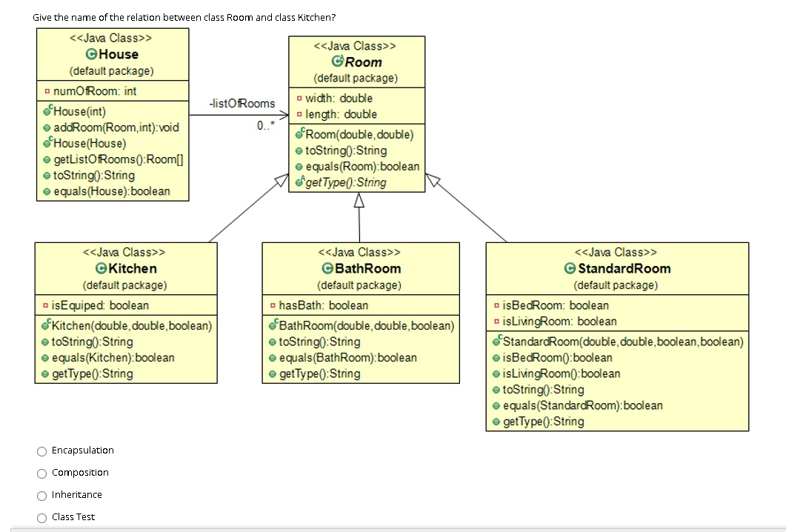Viewport: 786px width, 532px height.
Task: Select the class icon beside Kitchen
Action: click(x=103, y=268)
